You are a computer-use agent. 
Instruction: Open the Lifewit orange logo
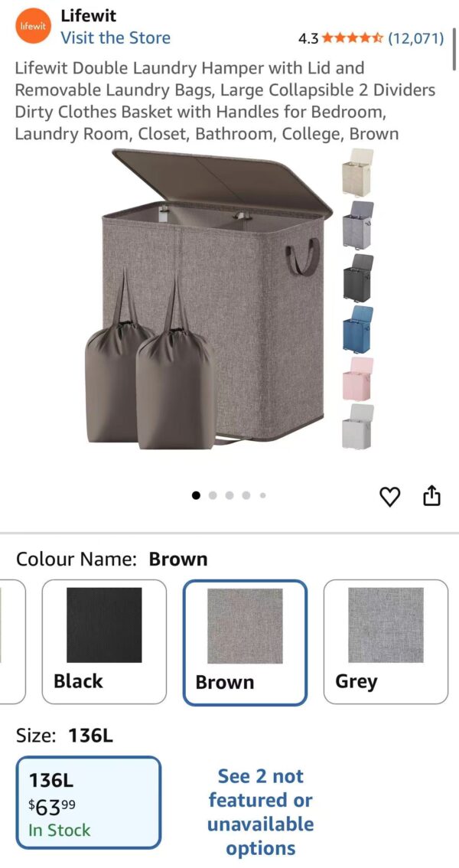pos(32,26)
